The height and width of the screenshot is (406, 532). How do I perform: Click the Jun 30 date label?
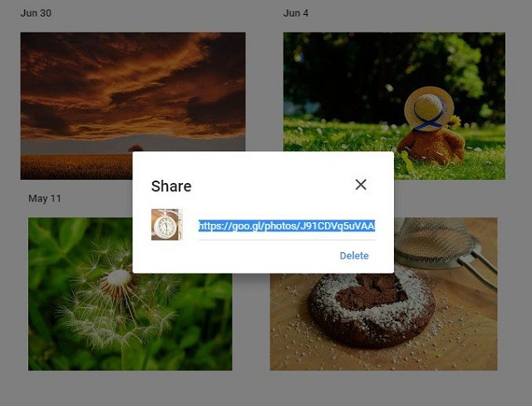(36, 13)
